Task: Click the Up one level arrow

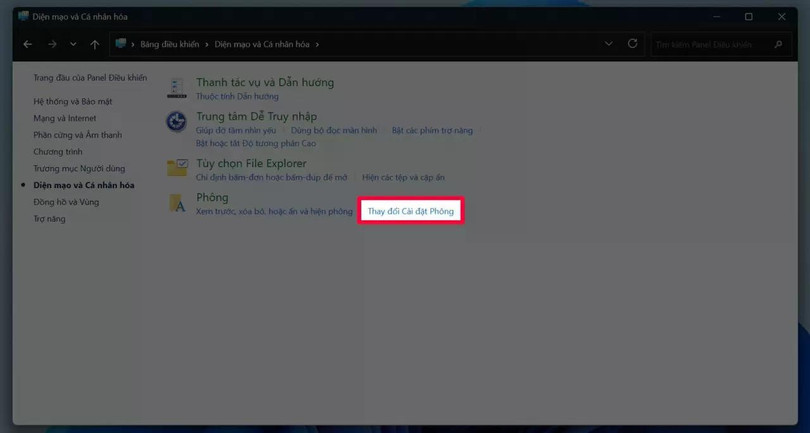Action: (x=95, y=44)
